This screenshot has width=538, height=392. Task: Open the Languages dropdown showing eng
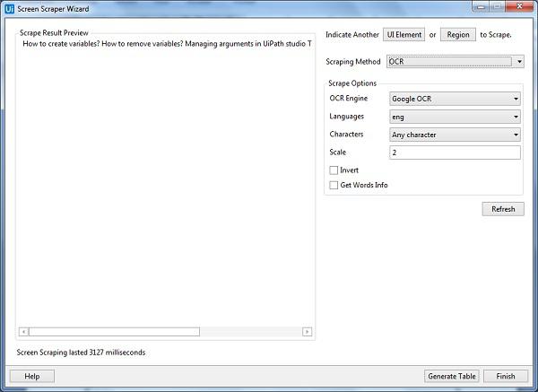point(455,117)
